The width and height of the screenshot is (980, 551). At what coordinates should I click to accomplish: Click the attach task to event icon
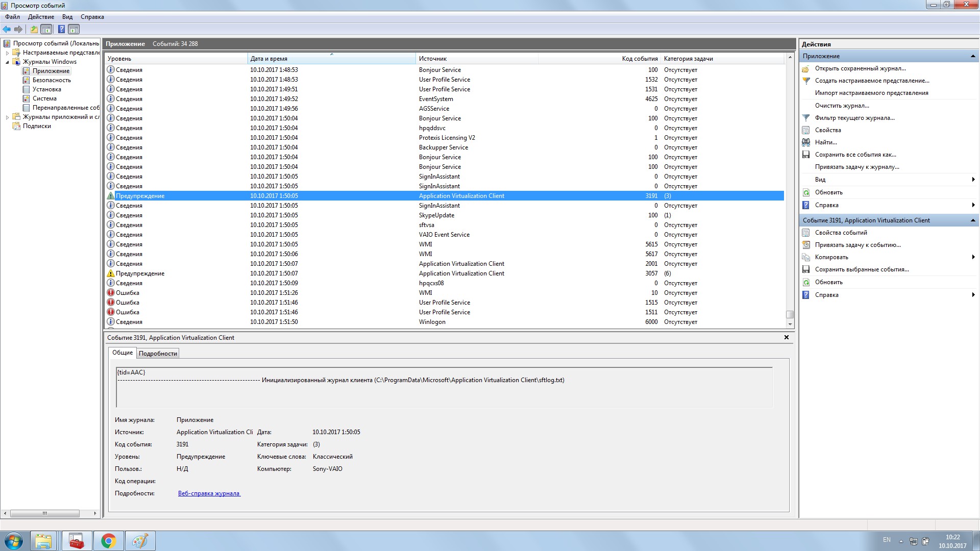pos(806,245)
